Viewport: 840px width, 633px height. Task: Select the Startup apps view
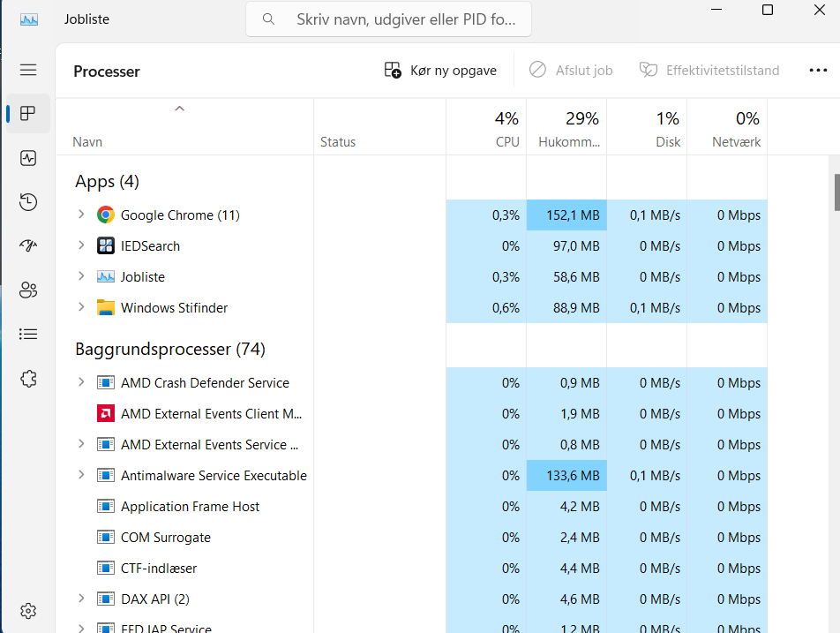[27, 245]
